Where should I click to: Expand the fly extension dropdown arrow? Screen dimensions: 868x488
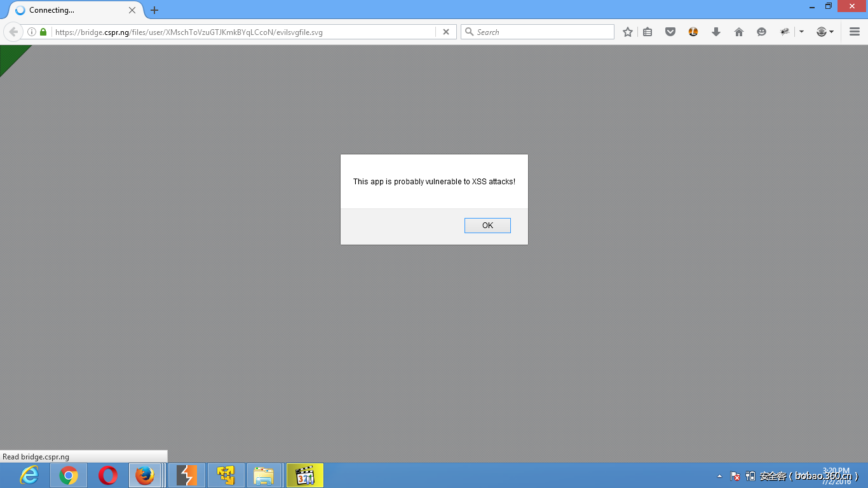tap(801, 31)
